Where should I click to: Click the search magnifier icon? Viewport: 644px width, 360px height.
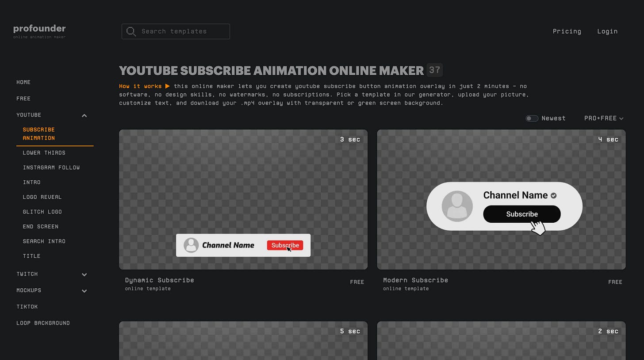coord(131,31)
